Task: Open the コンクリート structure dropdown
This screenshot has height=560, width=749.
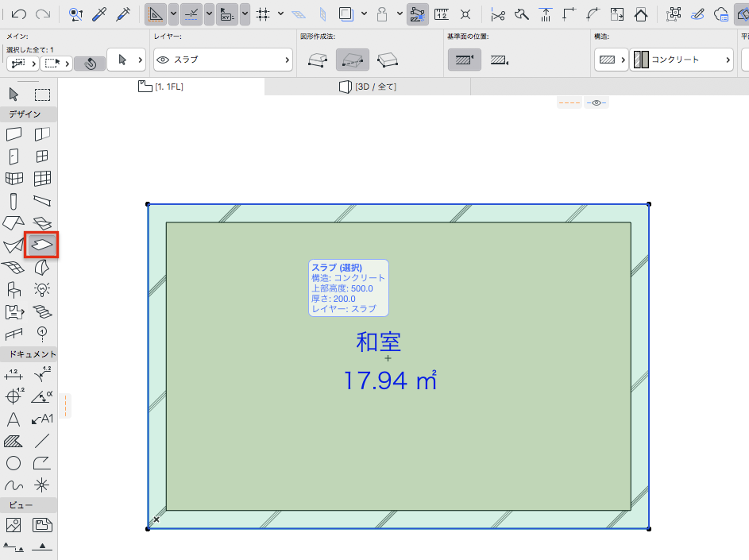Action: click(x=681, y=60)
